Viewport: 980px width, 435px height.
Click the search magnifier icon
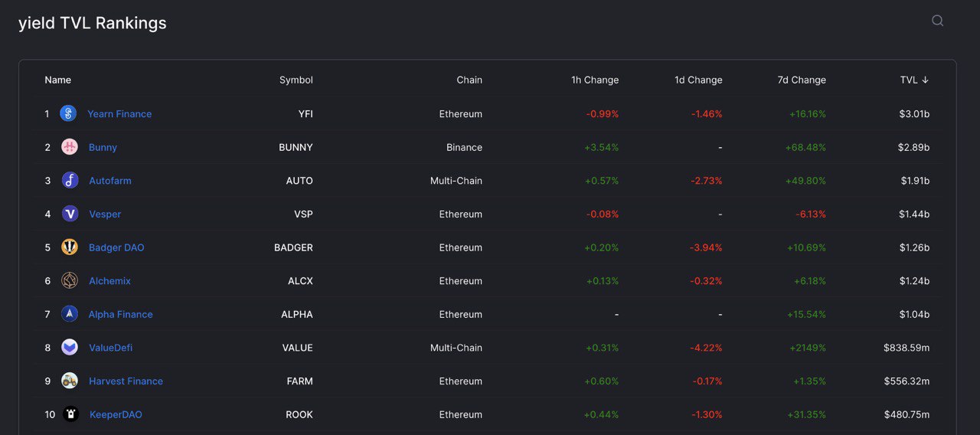(x=937, y=21)
